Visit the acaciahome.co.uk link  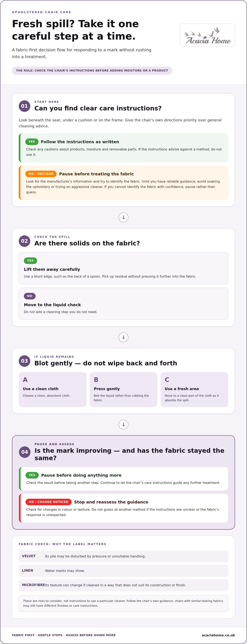pos(218,635)
